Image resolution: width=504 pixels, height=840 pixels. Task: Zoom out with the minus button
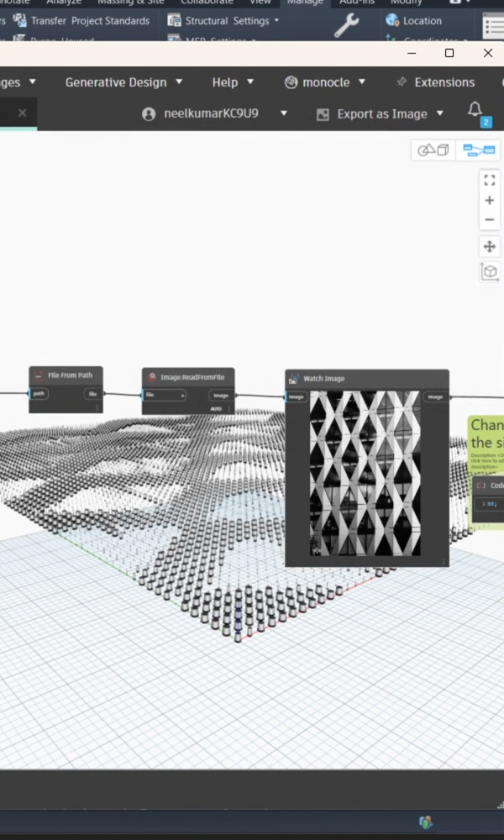[x=490, y=219]
